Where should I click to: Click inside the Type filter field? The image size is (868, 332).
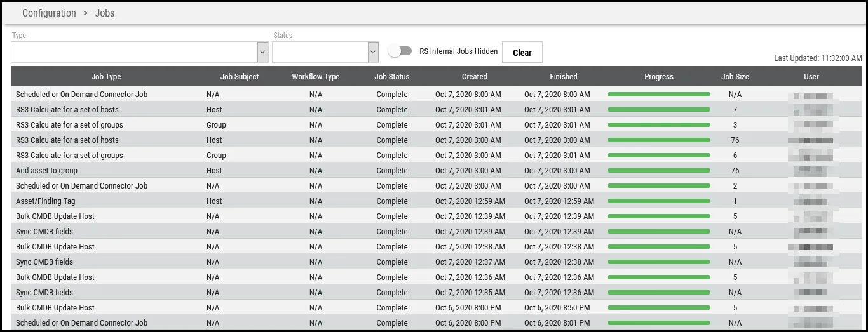[134, 52]
